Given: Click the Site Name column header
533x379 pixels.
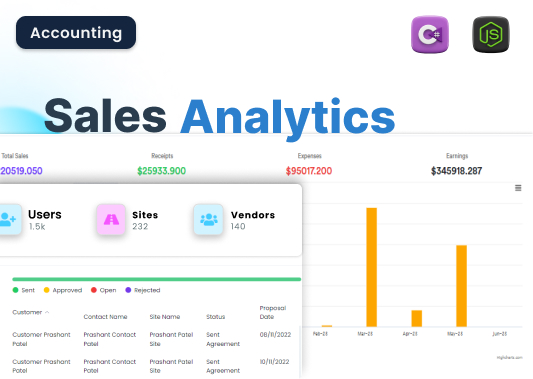Looking at the screenshot, I should tap(165, 316).
